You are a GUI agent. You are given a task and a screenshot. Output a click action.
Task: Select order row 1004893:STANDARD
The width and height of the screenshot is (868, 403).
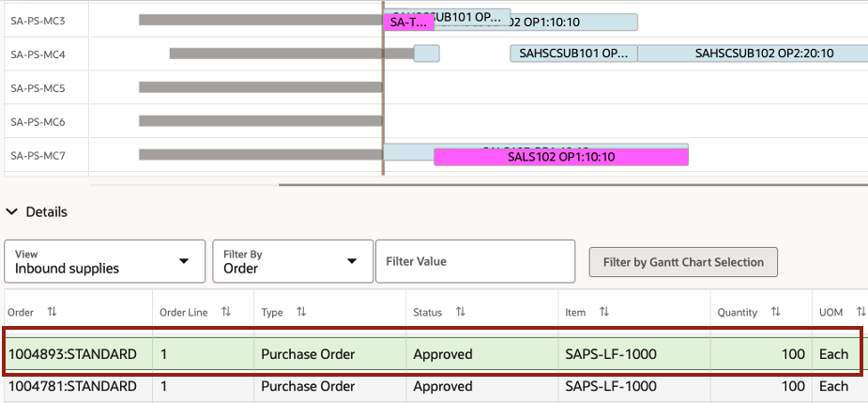73,354
